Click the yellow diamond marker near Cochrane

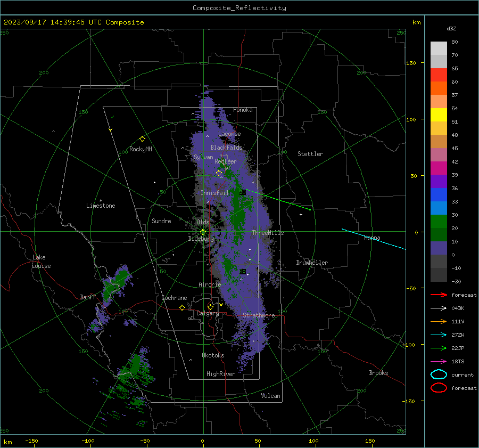pyautogui.click(x=183, y=308)
